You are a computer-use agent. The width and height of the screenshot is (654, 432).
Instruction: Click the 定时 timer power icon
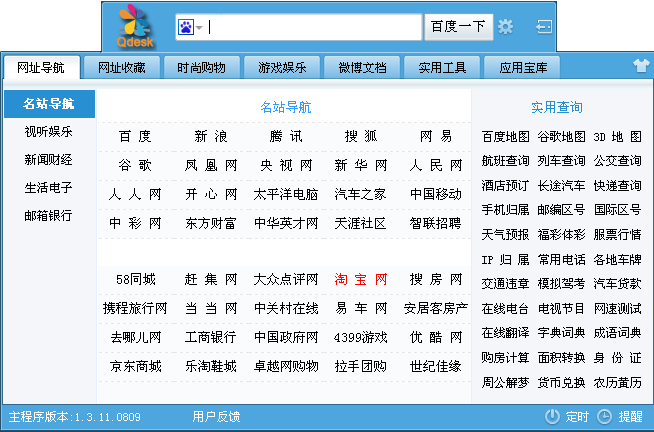[552, 416]
